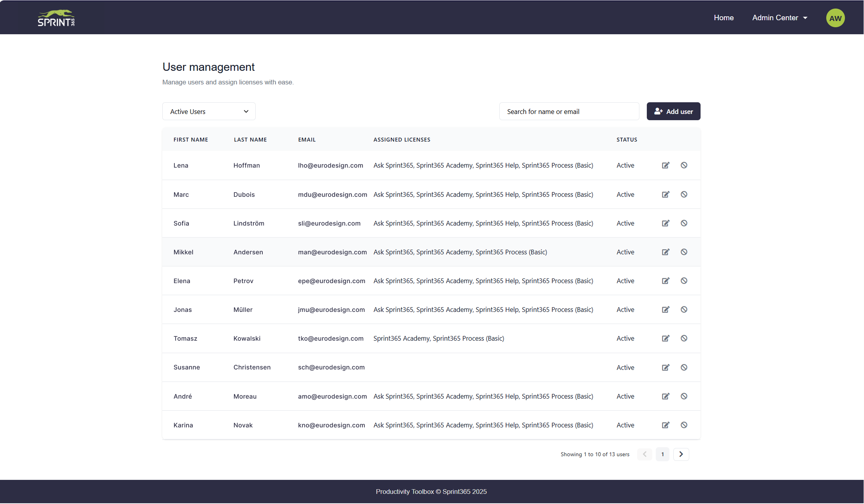The width and height of the screenshot is (864, 504).
Task: Click Showing 1 to 10 of 13 users
Action: tap(595, 454)
